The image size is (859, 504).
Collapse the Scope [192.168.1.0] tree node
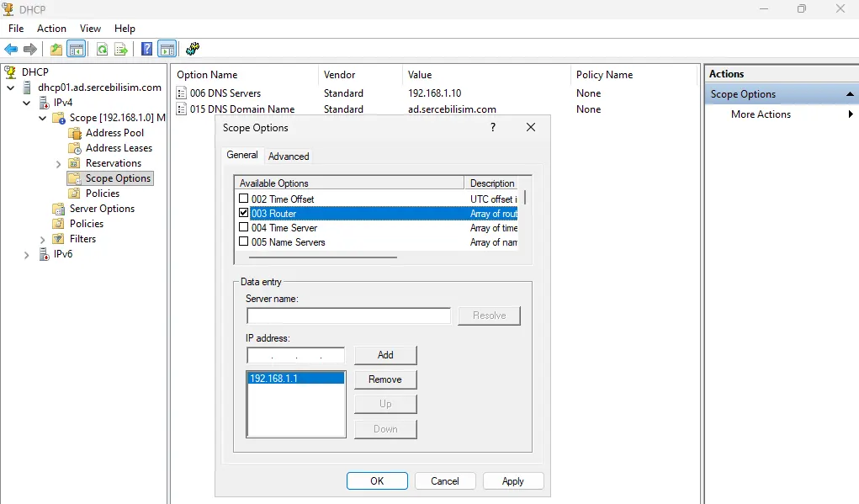(x=42, y=118)
